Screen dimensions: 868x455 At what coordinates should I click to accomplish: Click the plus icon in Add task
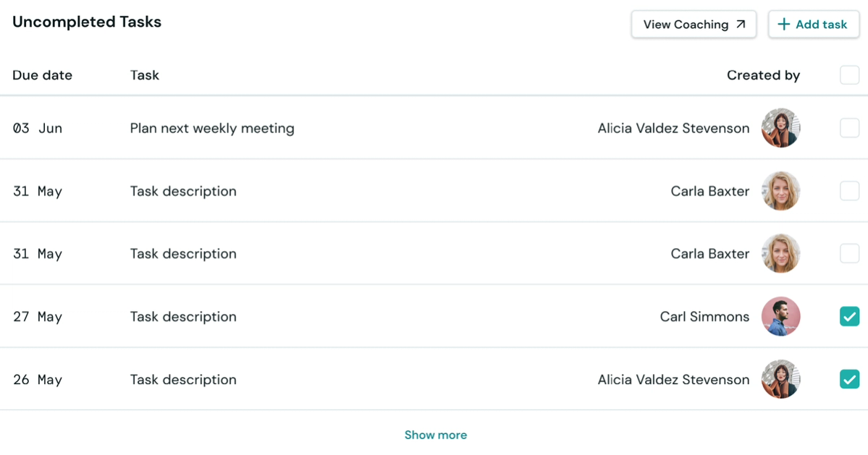[783, 25]
